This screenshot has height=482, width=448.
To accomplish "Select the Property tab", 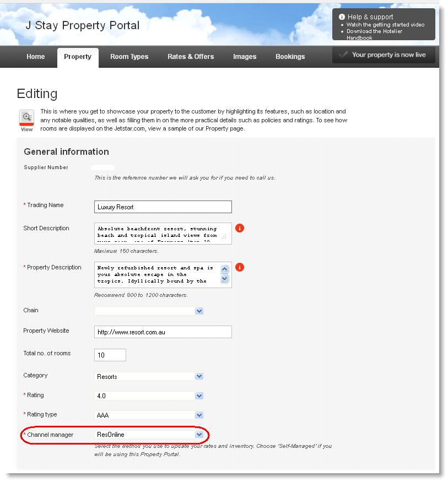I will (78, 57).
